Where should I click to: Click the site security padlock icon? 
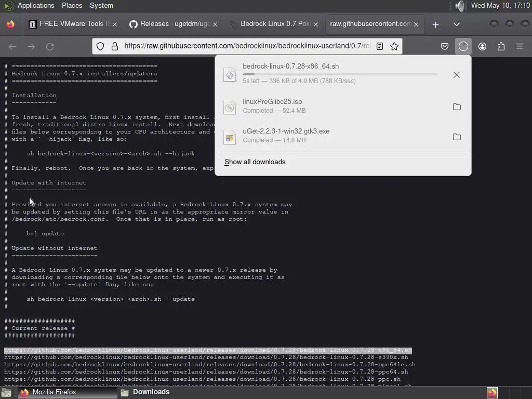point(115,46)
